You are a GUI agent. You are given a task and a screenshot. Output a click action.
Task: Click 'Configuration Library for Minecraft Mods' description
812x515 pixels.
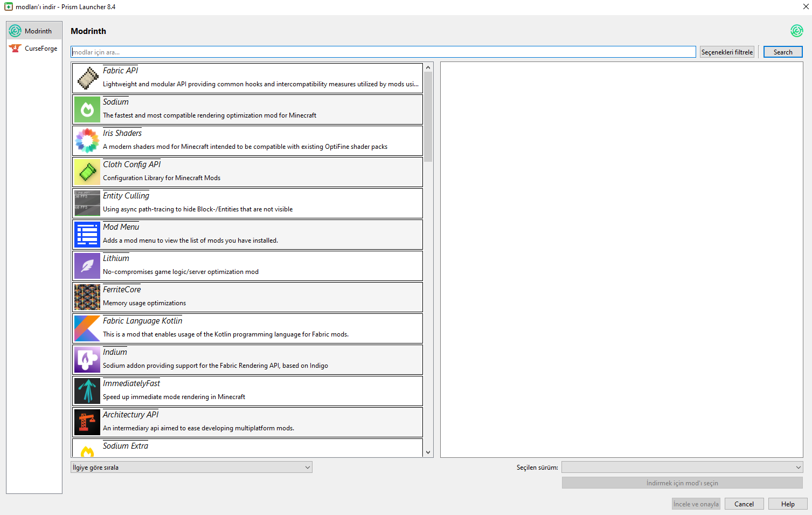[162, 178]
